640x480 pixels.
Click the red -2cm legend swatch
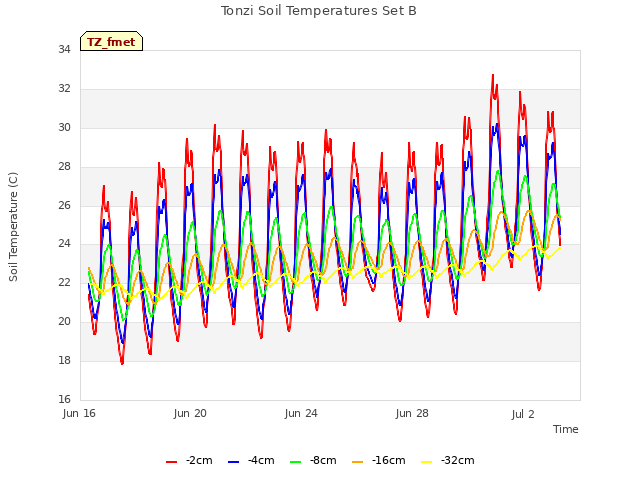171,462
